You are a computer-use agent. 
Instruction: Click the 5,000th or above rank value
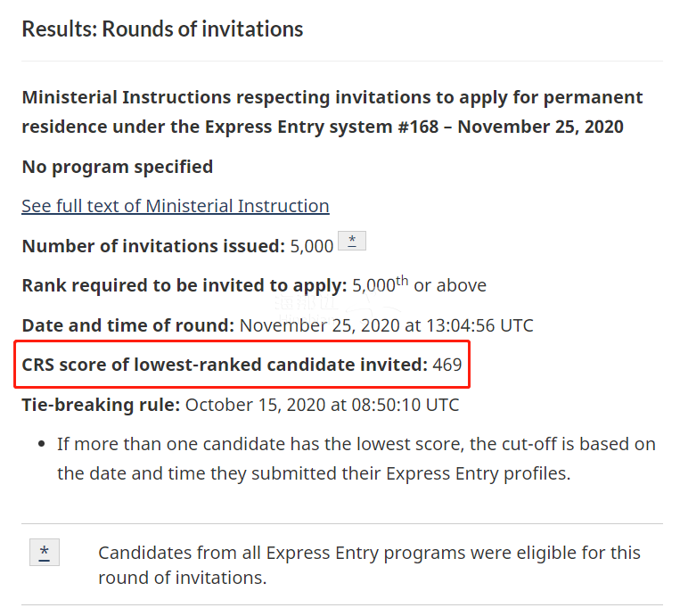pyautogui.click(x=419, y=285)
